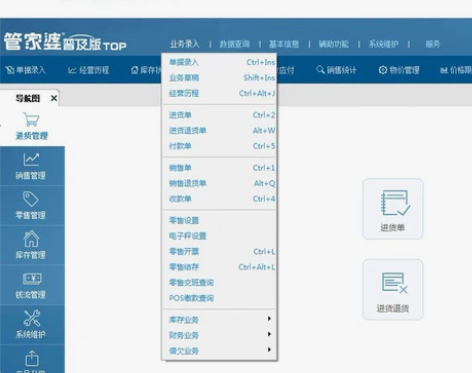Image resolution: width=472 pixels, height=373 pixels.
Task: Open the 库存管理 house icon in sidebar
Action: click(31, 239)
